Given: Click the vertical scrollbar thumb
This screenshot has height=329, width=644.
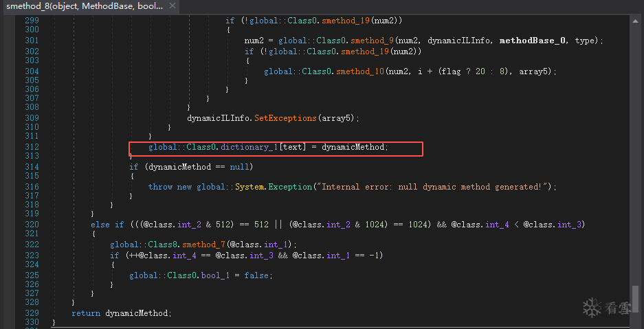Looking at the screenshot, I should (635, 299).
